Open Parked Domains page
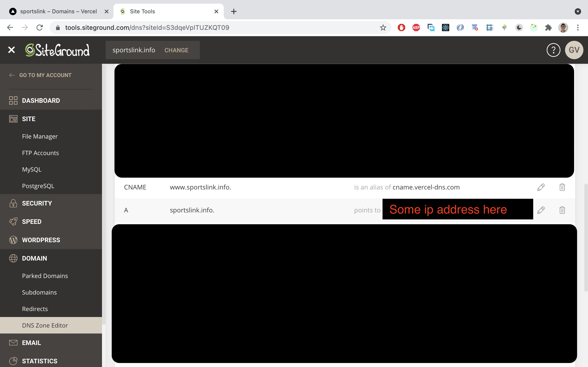This screenshot has height=367, width=588. tap(45, 276)
